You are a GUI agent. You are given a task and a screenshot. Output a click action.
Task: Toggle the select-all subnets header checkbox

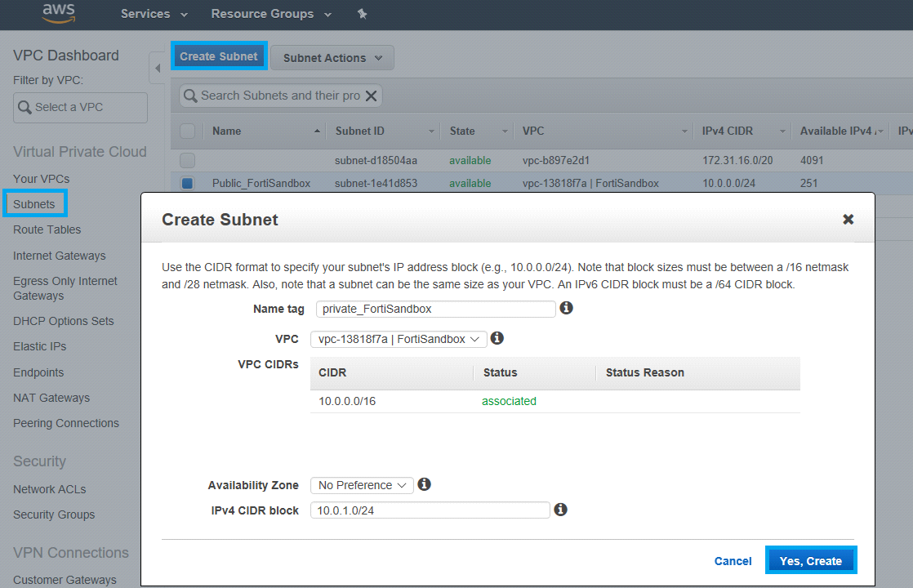[187, 131]
